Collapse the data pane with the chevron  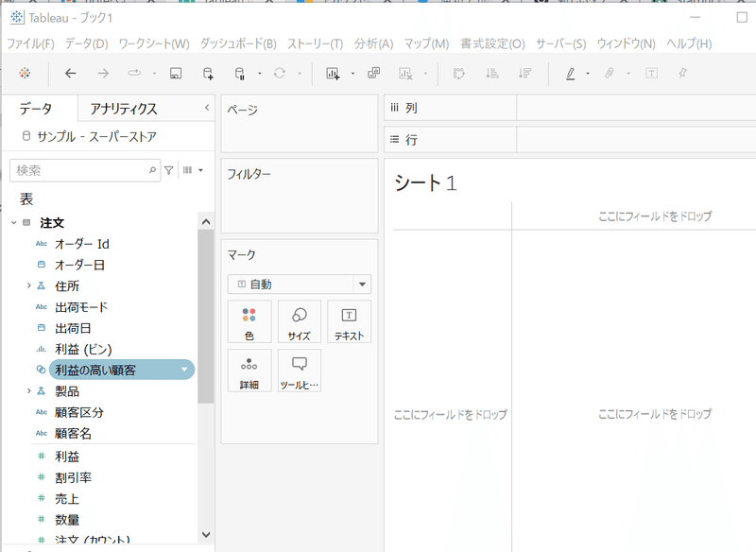coord(207,108)
